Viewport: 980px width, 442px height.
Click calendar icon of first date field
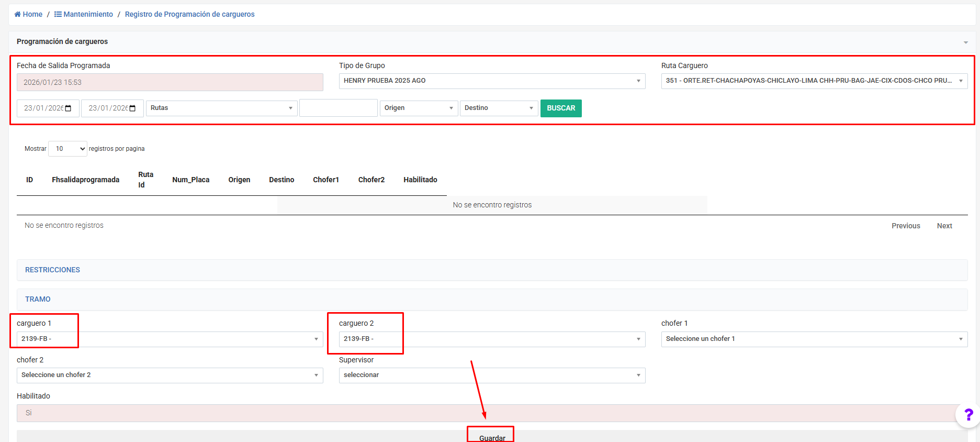pyautogui.click(x=68, y=108)
